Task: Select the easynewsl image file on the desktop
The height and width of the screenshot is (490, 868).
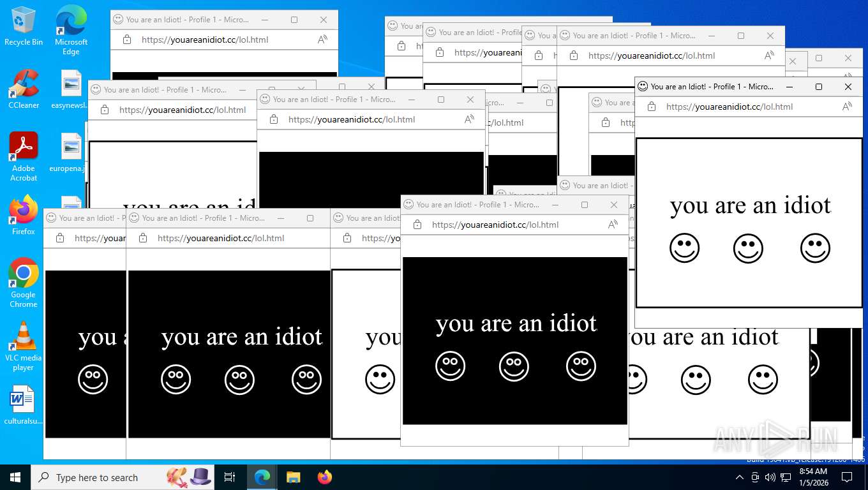Action: (x=71, y=89)
